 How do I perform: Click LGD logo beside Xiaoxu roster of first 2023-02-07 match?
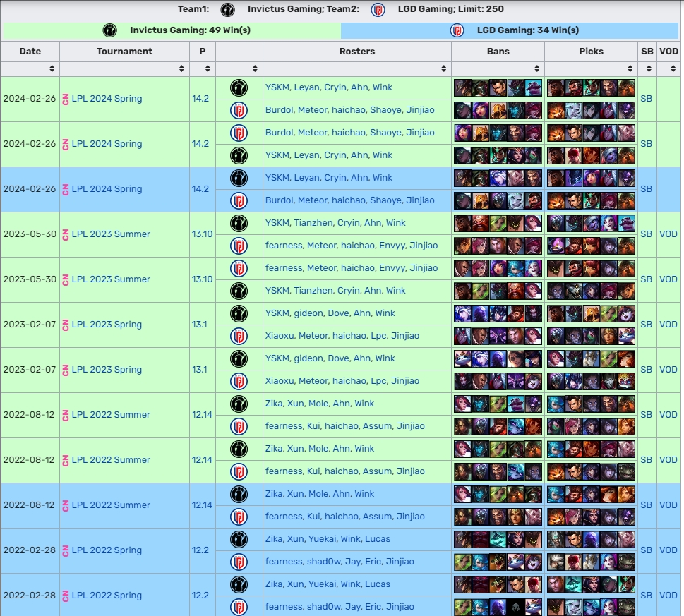pyautogui.click(x=239, y=336)
